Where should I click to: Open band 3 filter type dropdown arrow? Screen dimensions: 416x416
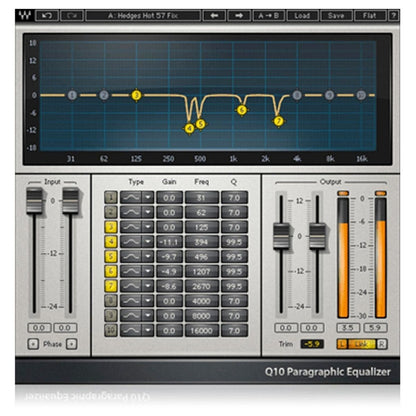pos(148,227)
